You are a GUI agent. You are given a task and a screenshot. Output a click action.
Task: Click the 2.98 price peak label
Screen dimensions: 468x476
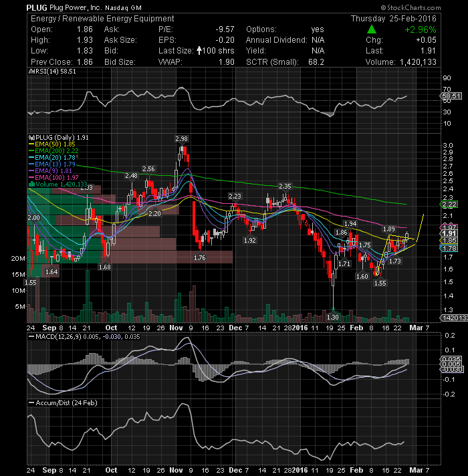(181, 139)
